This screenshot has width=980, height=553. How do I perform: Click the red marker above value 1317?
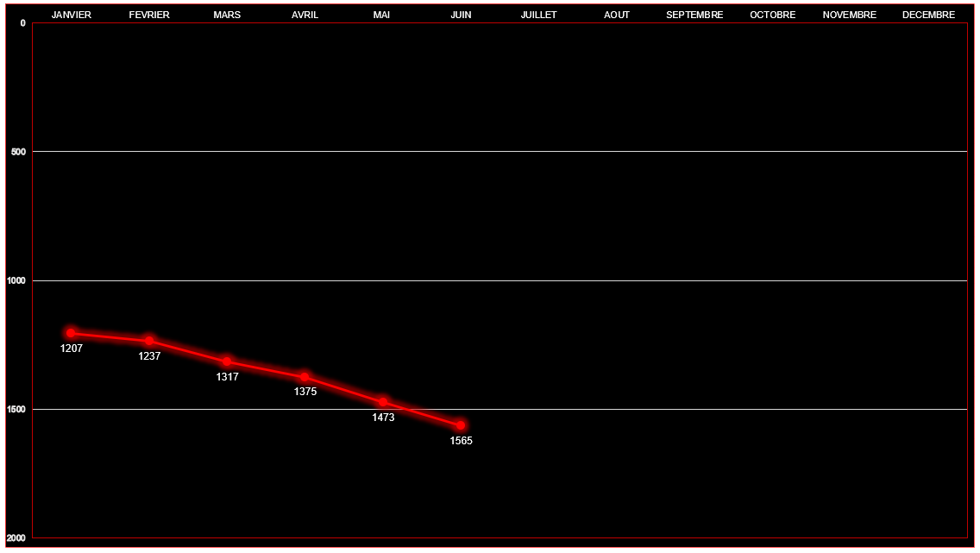227,361
